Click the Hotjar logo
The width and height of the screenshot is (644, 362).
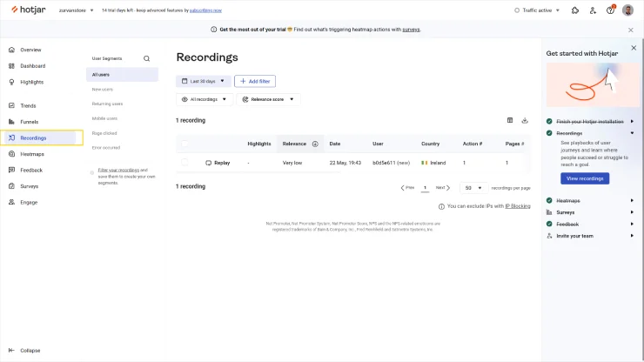point(29,10)
